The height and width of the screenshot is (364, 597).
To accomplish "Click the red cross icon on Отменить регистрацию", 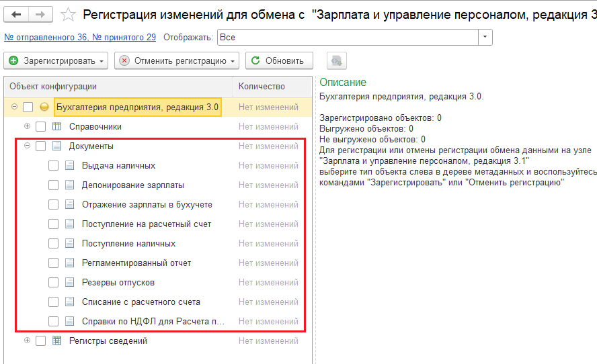I will pyautogui.click(x=124, y=60).
